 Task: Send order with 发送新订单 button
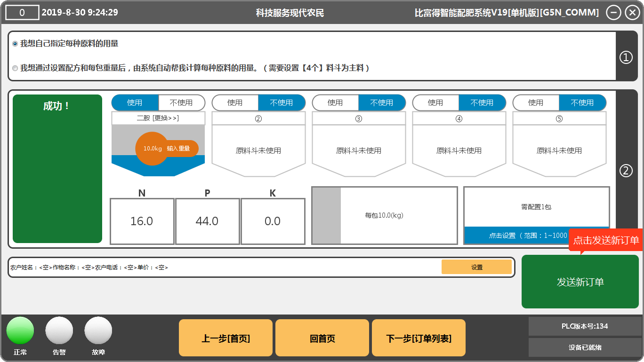[580, 282]
